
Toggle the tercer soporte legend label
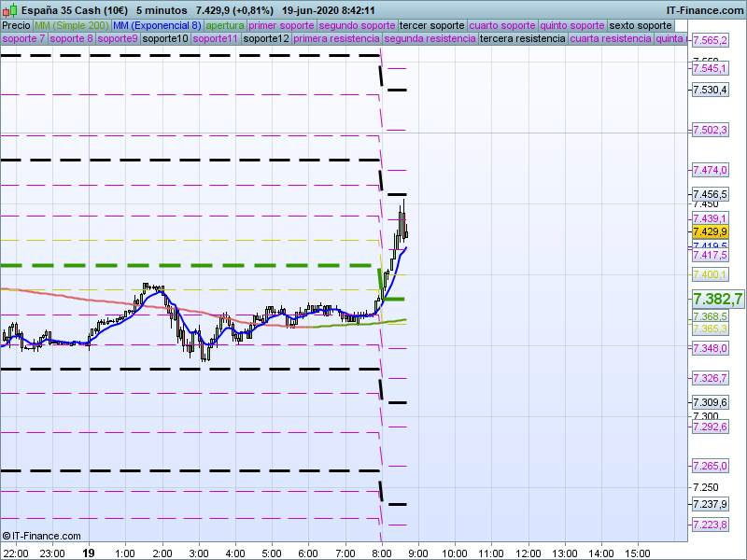431,25
